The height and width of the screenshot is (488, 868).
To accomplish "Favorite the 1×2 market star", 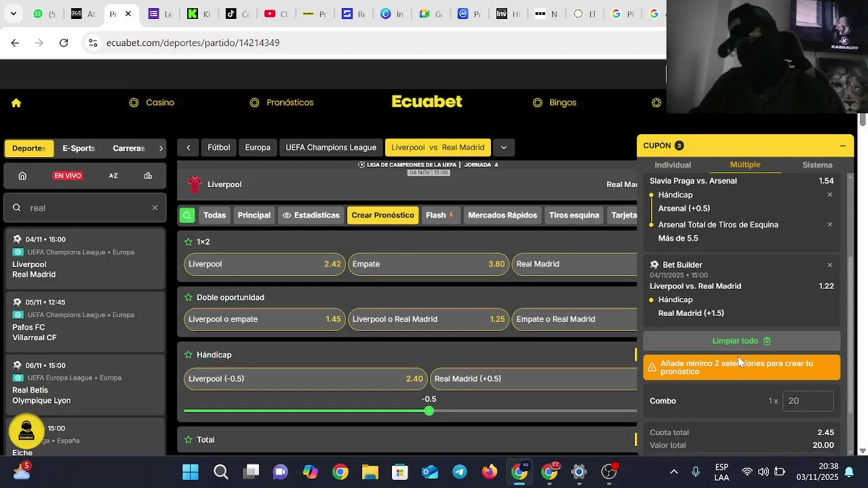I will [189, 242].
